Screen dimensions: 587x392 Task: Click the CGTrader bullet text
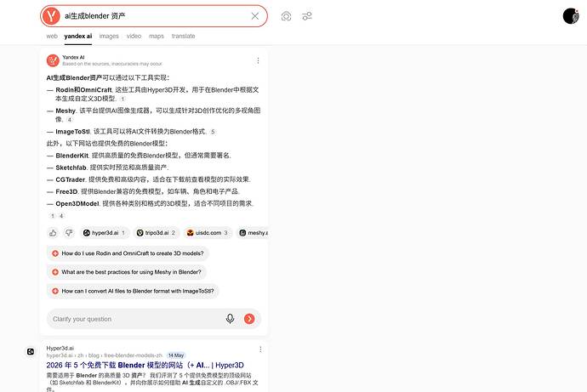153,179
